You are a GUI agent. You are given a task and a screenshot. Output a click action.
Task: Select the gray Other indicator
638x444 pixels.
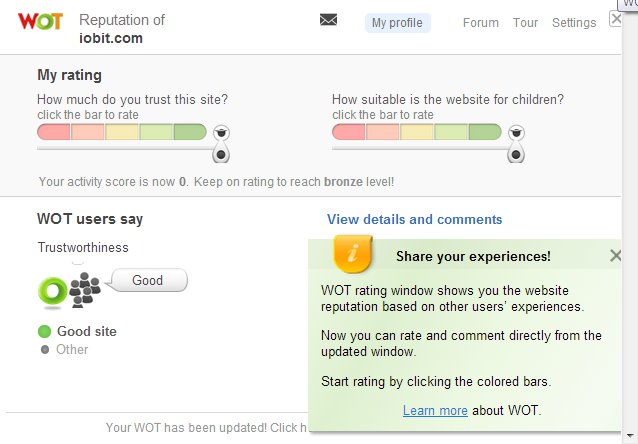[45, 349]
